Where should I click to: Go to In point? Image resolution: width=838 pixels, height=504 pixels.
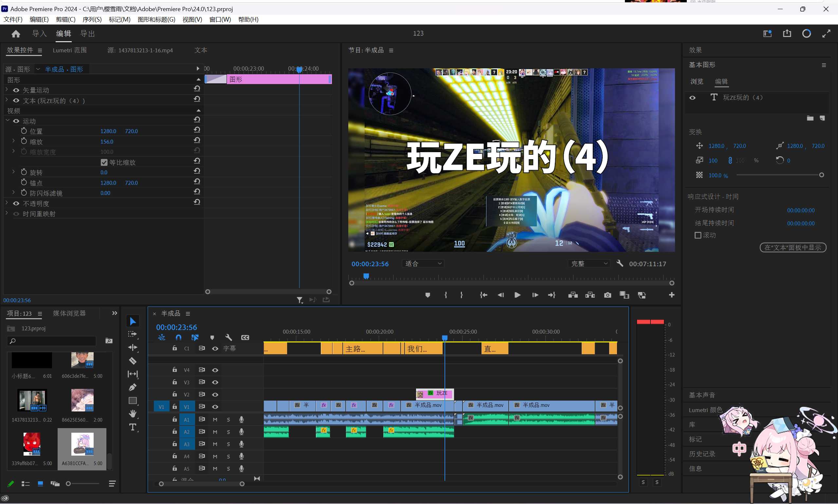(483, 295)
